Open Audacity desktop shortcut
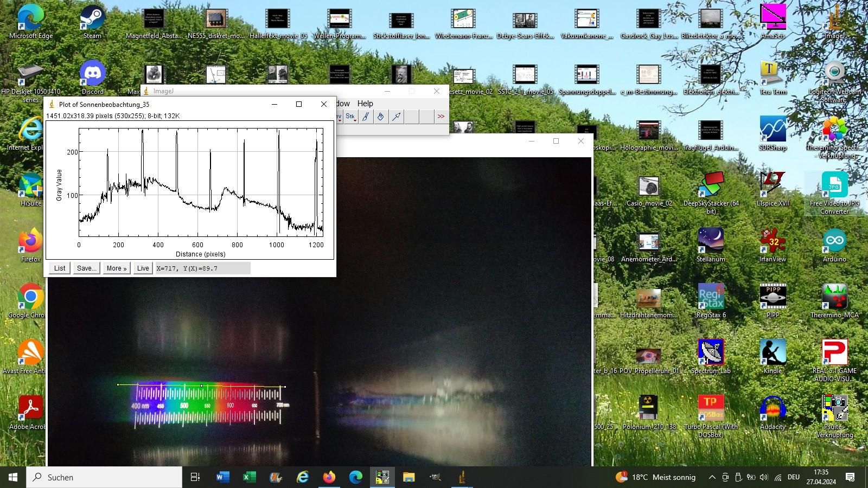Viewport: 868px width, 488px height. pyautogui.click(x=773, y=413)
